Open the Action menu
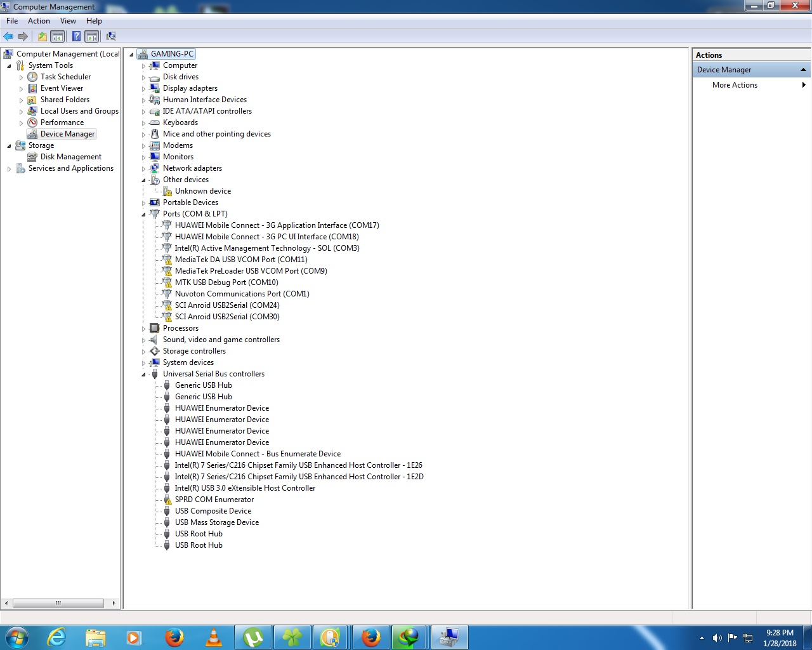Viewport: 812px width, 650px height. [39, 21]
